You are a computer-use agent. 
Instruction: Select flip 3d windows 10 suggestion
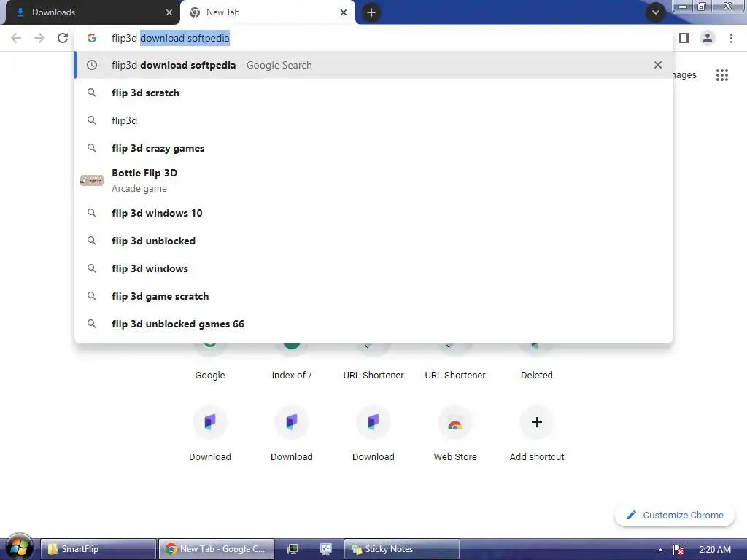[373, 213]
